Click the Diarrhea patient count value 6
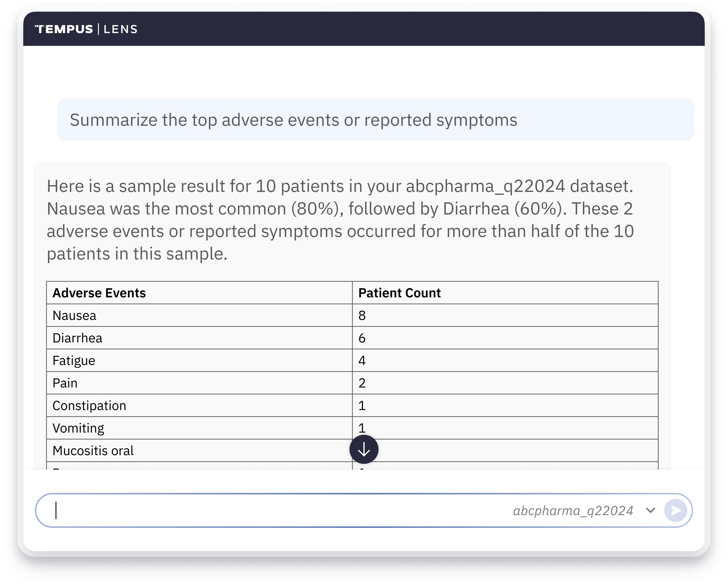The height and width of the screenshot is (586, 728). point(362,338)
